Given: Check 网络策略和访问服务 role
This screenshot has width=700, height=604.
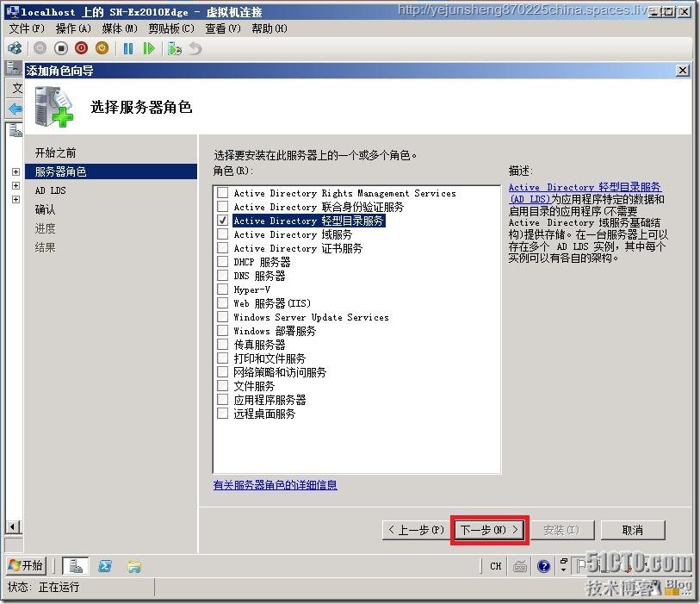Looking at the screenshot, I should (222, 371).
